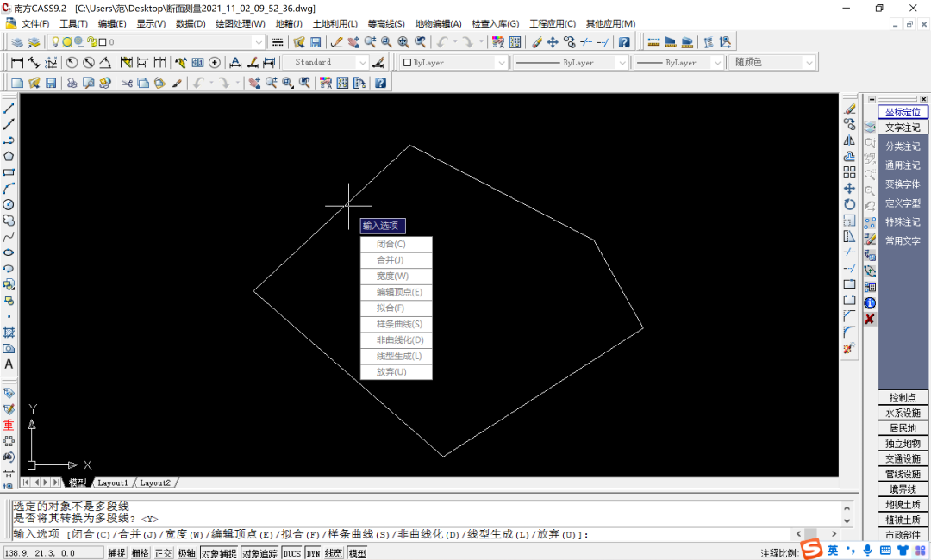Select the Polygon draw tool
Screen dimensions: 931x560
point(9,157)
